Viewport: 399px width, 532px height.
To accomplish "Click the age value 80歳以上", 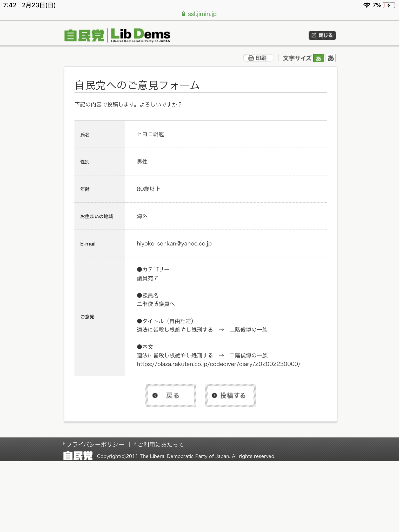I will [148, 189].
